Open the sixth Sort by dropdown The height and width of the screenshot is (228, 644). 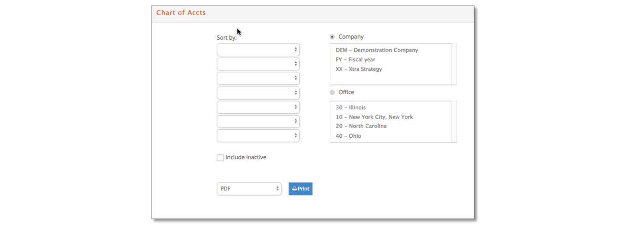click(258, 121)
